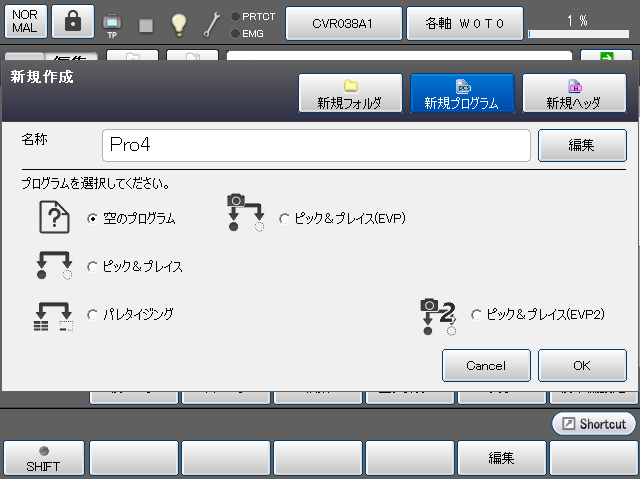This screenshot has width=640, height=479.
Task: Click the empty program question-mark icon
Action: [x=54, y=217]
